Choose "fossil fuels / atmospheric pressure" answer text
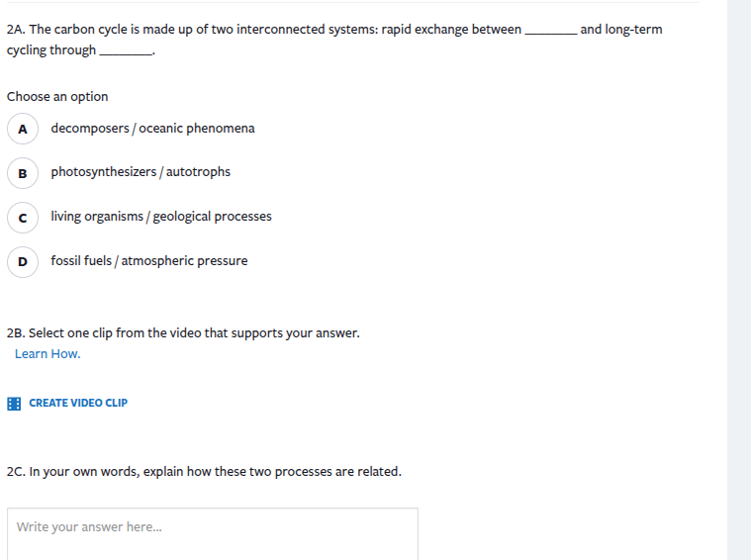This screenshot has width=751, height=560. [149, 261]
